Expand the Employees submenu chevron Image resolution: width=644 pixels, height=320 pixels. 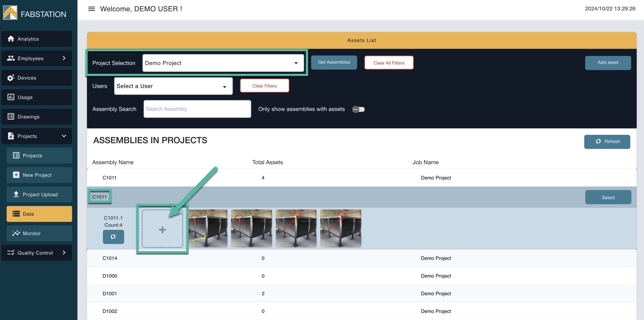64,58
